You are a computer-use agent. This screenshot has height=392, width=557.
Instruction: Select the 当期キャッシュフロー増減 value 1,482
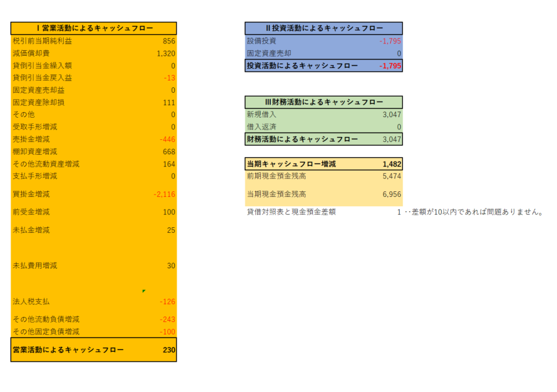tap(392, 164)
